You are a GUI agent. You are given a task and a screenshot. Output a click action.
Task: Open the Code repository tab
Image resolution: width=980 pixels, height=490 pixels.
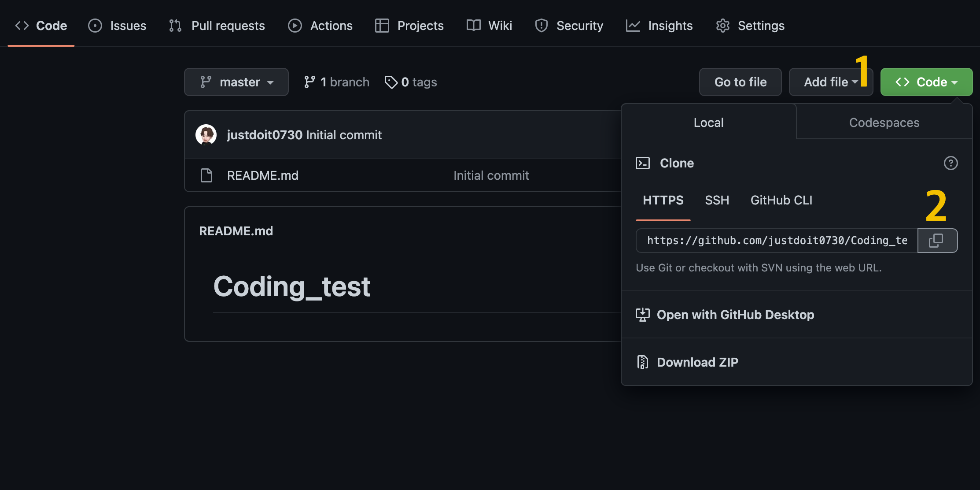tap(41, 26)
